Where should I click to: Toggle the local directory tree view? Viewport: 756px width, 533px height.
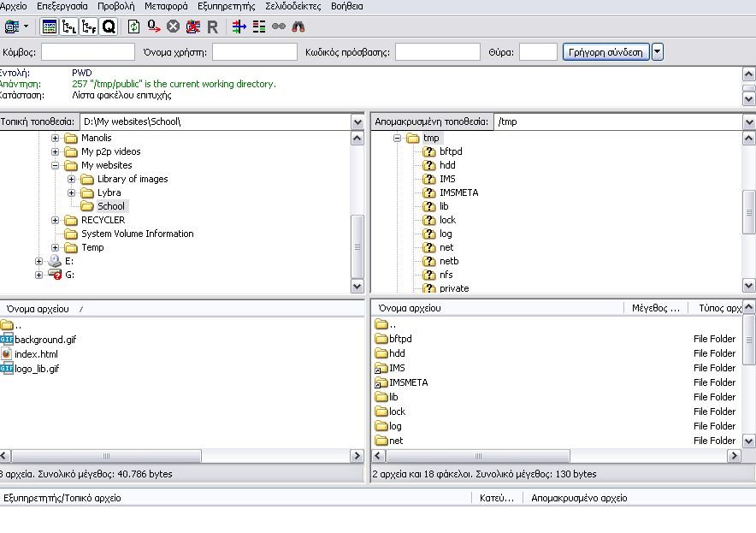tap(69, 27)
